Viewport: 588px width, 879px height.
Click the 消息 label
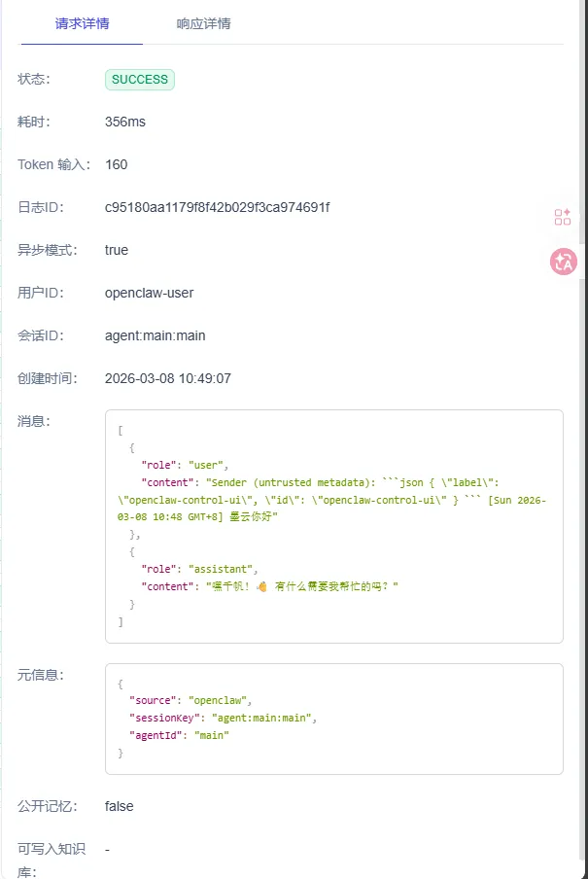click(34, 421)
